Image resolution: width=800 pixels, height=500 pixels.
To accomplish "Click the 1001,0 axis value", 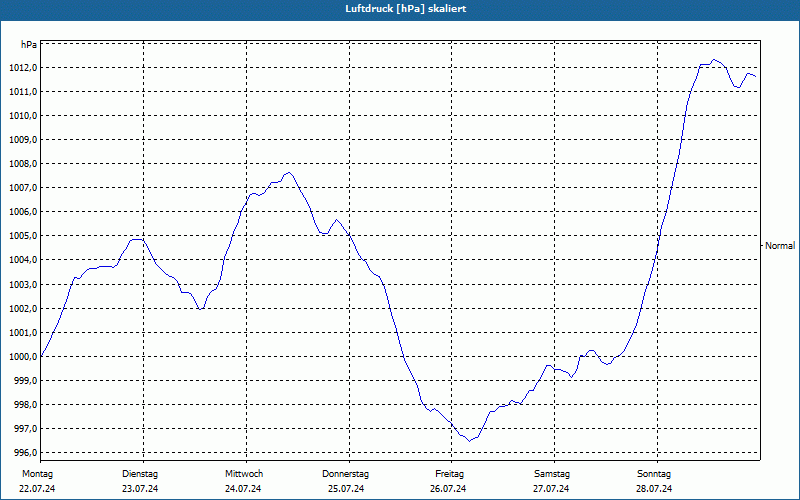I will pyautogui.click(x=23, y=333).
